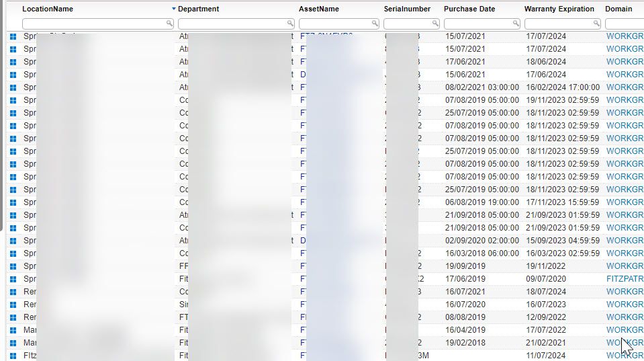Click the AssetName column header
This screenshot has width=644, height=361.
tap(319, 9)
